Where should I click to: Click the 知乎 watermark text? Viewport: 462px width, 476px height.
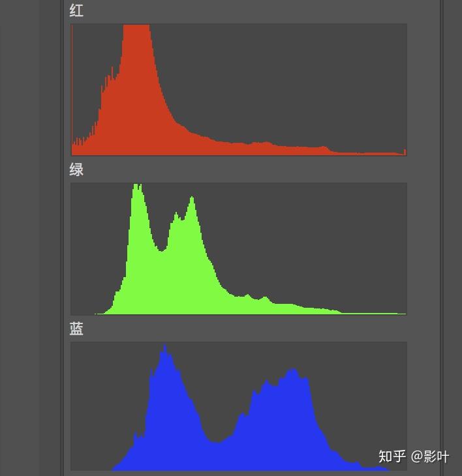[x=392, y=456]
